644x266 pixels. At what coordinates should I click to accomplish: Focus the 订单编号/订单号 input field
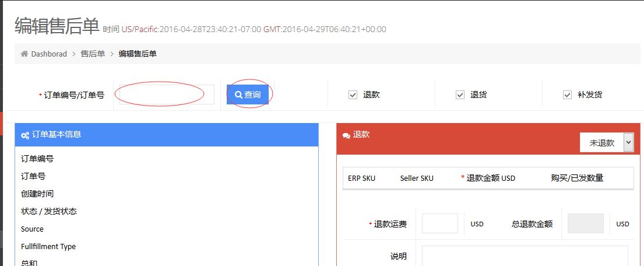167,94
